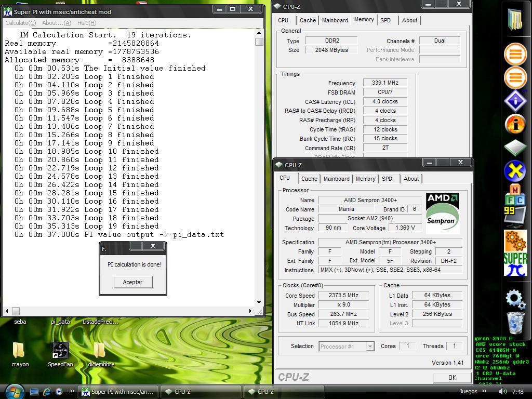Switch to About tab in front CPU-Z
532x399 pixels.
click(x=411, y=179)
